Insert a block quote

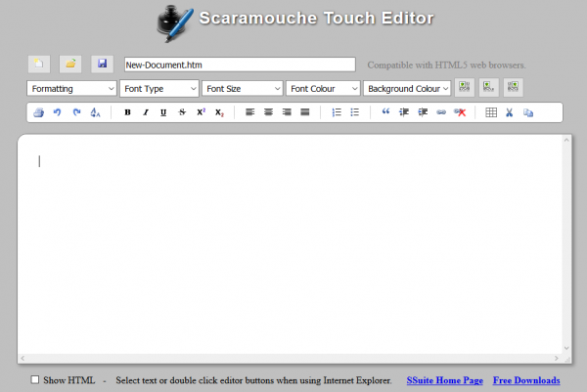385,112
